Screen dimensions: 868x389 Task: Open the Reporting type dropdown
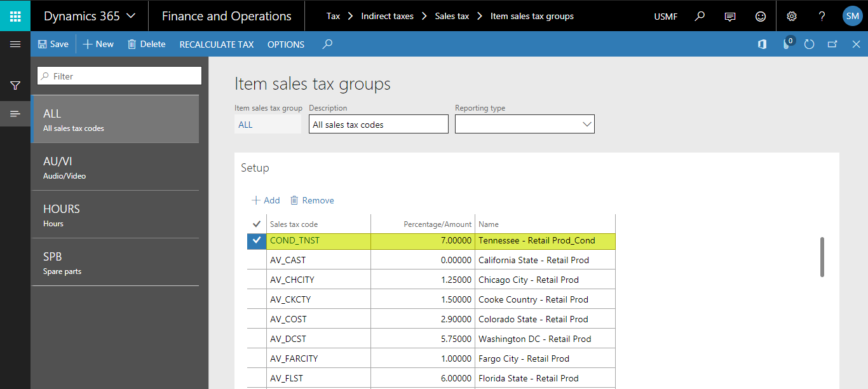pyautogui.click(x=587, y=123)
